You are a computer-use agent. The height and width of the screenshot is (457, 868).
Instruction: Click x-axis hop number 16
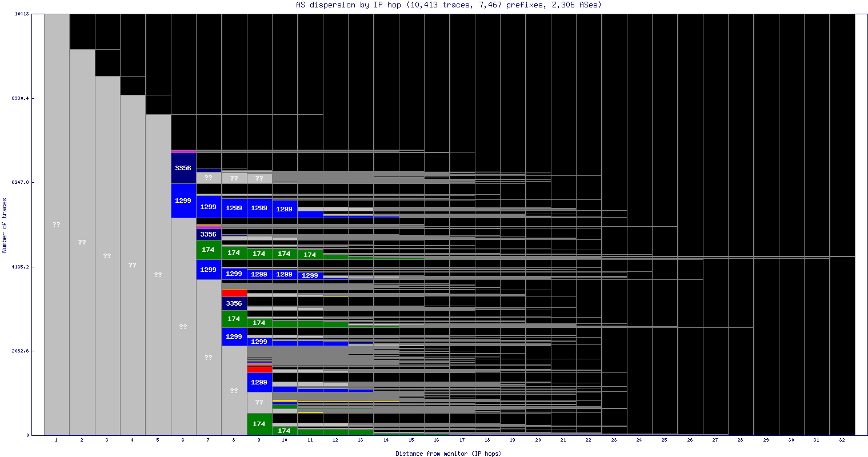pyautogui.click(x=437, y=440)
